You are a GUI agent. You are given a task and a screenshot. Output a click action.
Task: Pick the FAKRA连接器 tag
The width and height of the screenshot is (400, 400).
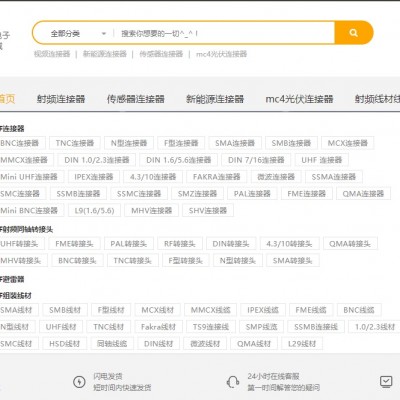[217, 177]
